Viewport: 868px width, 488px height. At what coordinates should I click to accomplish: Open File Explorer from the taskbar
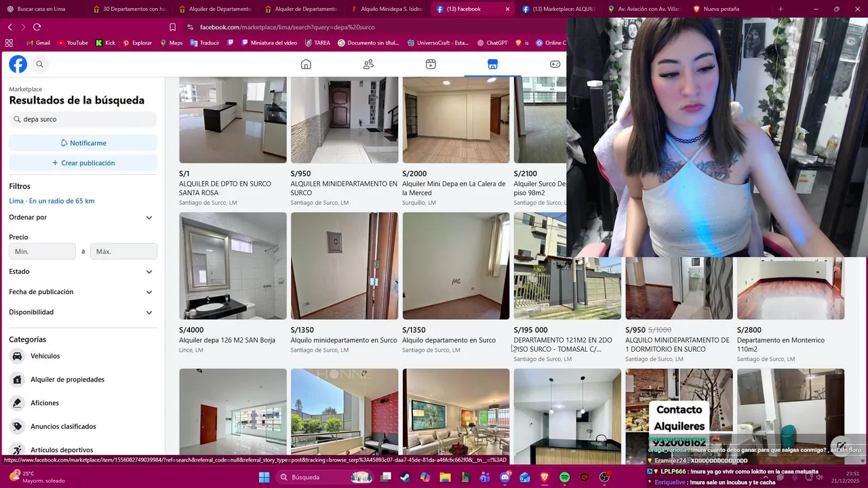[x=446, y=477]
